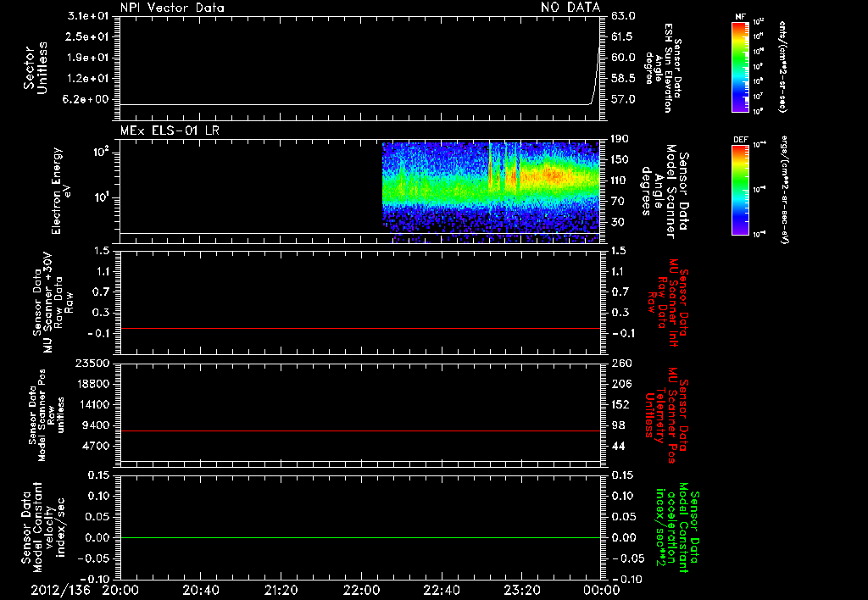Image resolution: width=868 pixels, height=600 pixels.
Task: Click the '23500' scanner position tick value
Action: tap(92, 364)
